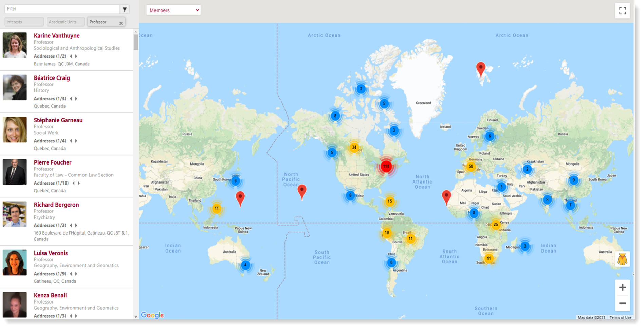Show next address for Karine Vanthuyne
Viewport: 644px width, 329px height.
coord(76,56)
